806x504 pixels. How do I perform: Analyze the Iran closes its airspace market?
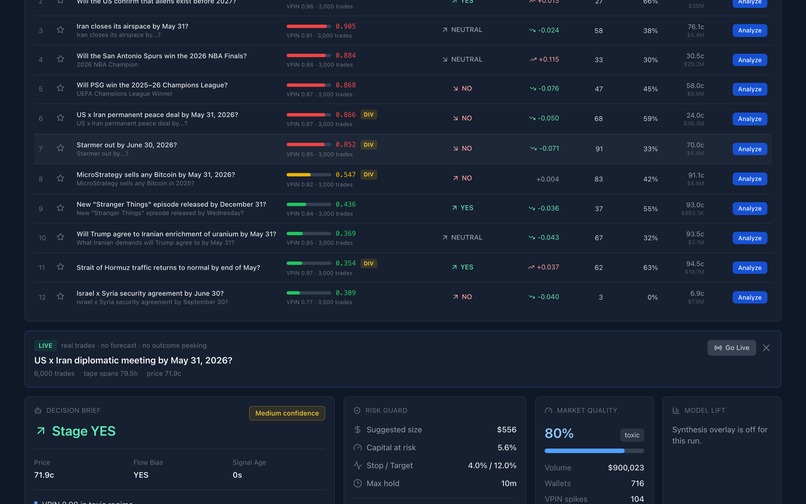click(x=749, y=30)
